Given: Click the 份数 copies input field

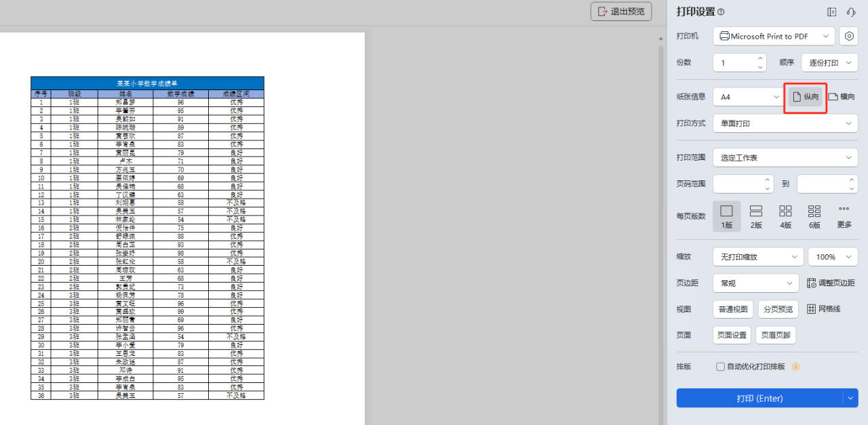Looking at the screenshot, I should point(735,62).
